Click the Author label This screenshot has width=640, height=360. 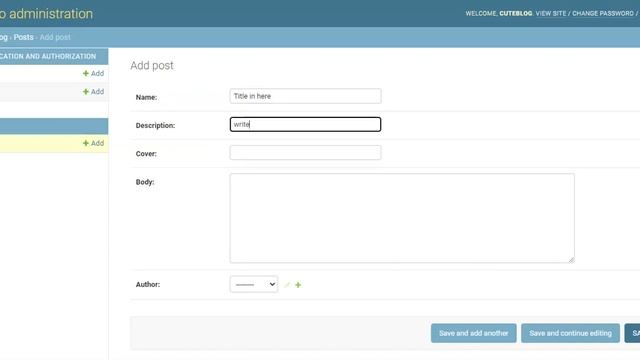point(148,284)
